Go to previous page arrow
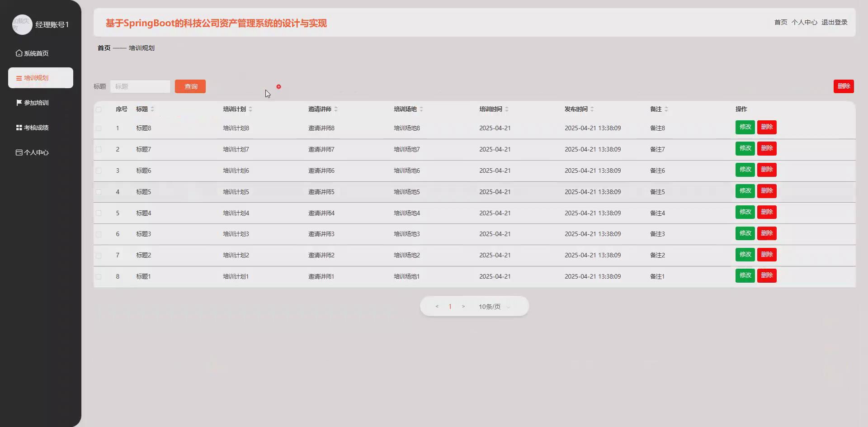The height and width of the screenshot is (427, 868). click(437, 306)
